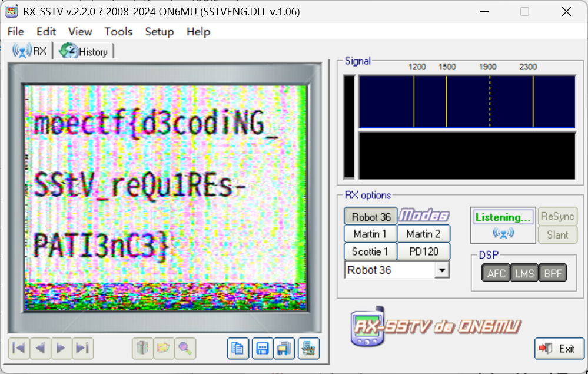Click the Save As disk icon
Image resolution: width=588 pixels, height=374 pixels.
coord(285,349)
